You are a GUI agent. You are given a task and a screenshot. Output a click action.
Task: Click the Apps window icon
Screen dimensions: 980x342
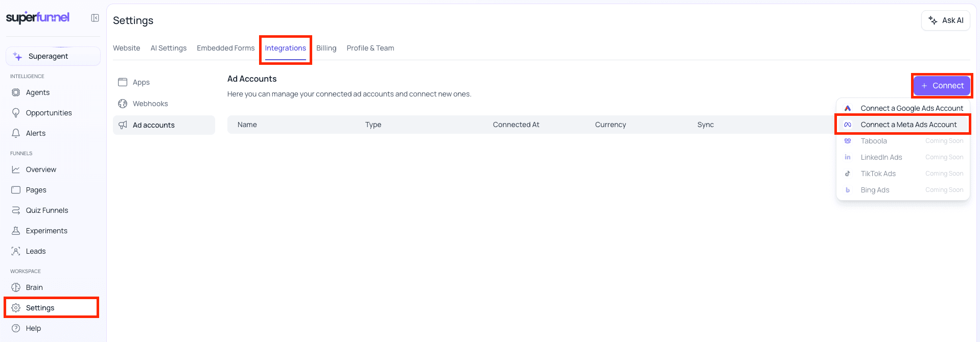click(x=123, y=82)
